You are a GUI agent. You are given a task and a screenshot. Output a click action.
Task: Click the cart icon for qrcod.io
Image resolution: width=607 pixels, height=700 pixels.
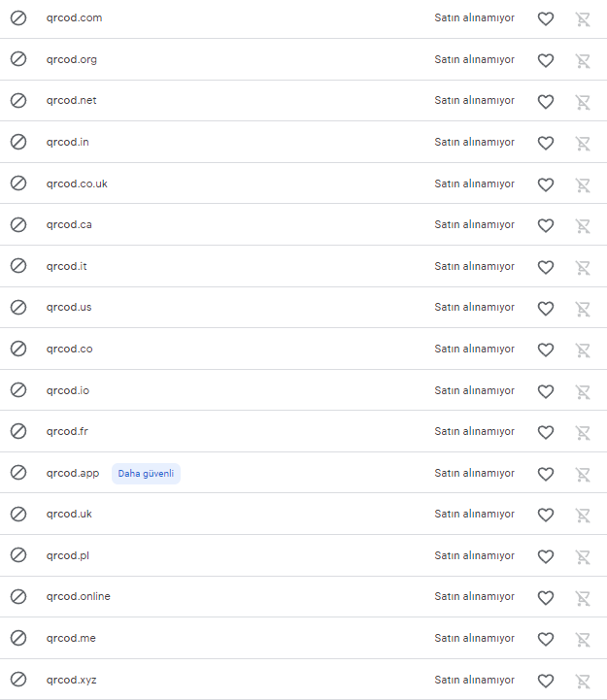(583, 391)
